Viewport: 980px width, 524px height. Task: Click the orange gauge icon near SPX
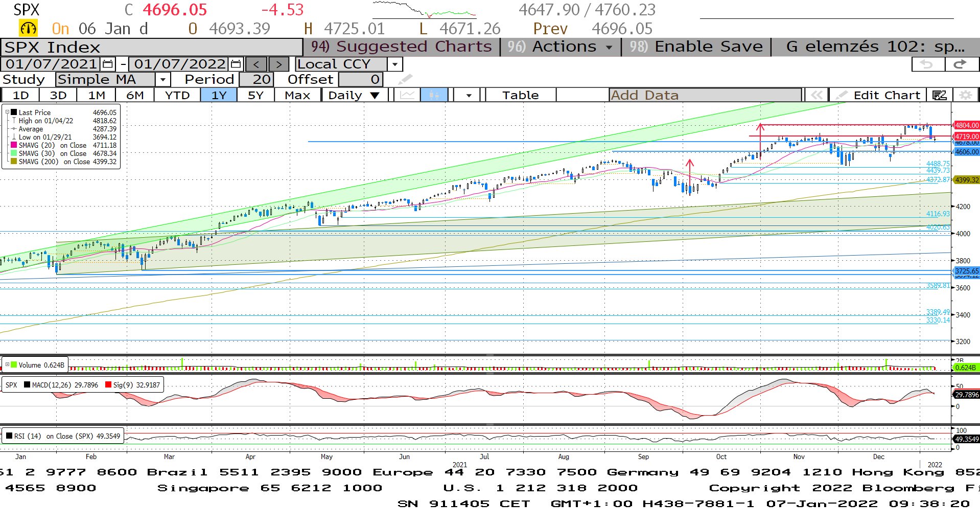point(28,28)
